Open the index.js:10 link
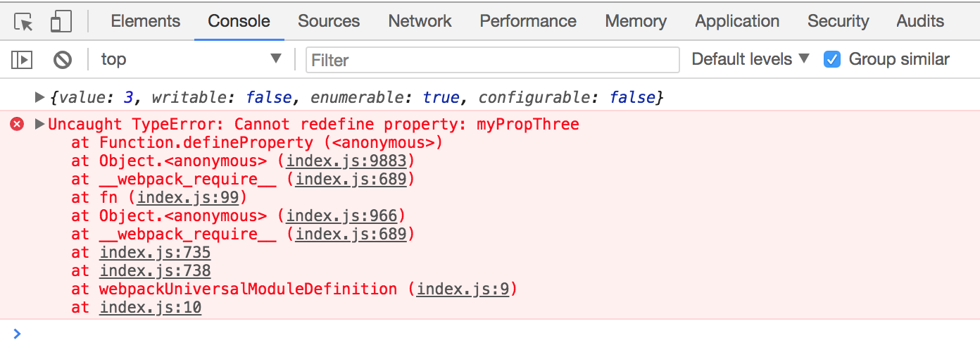This screenshot has height=362, width=980. (x=151, y=308)
